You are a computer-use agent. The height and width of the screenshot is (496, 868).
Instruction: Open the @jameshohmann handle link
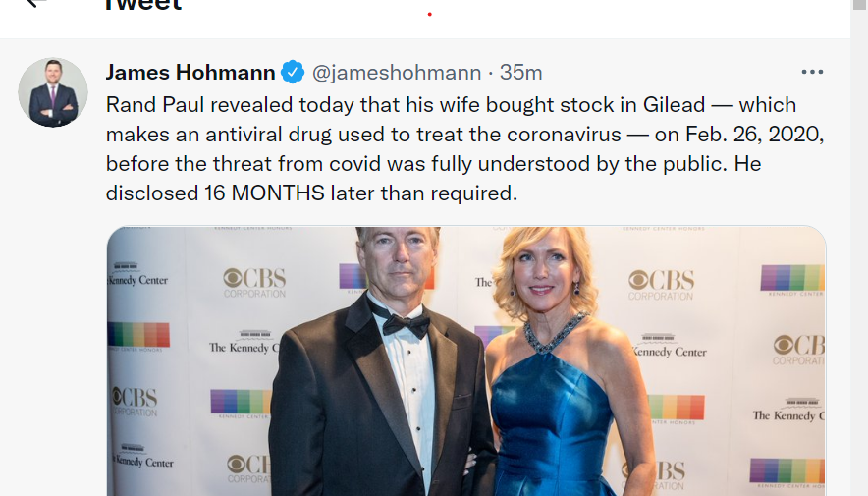[397, 72]
